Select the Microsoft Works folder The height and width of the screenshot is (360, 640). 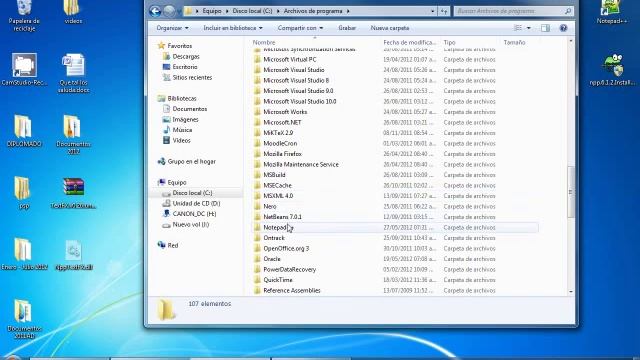285,112
